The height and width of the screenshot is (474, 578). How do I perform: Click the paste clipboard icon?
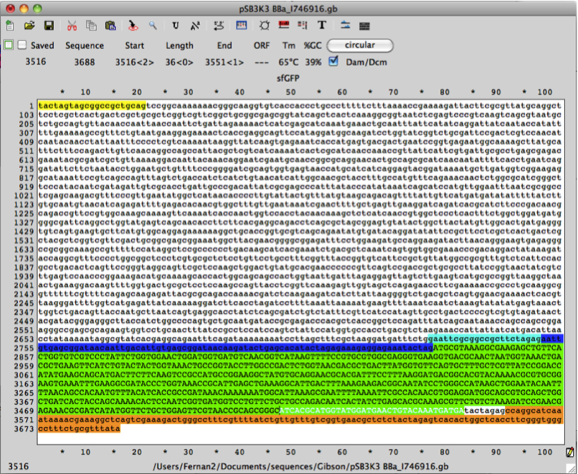point(111,25)
